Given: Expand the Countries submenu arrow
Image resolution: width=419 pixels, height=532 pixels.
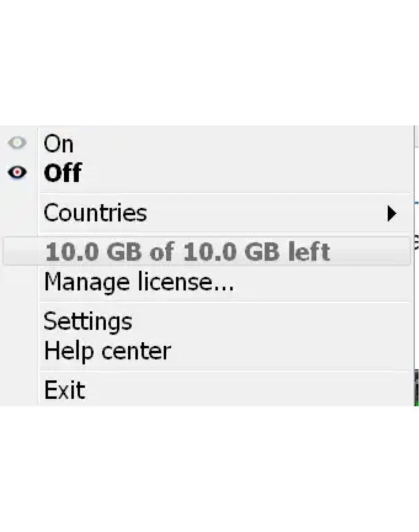Looking at the screenshot, I should [391, 213].
